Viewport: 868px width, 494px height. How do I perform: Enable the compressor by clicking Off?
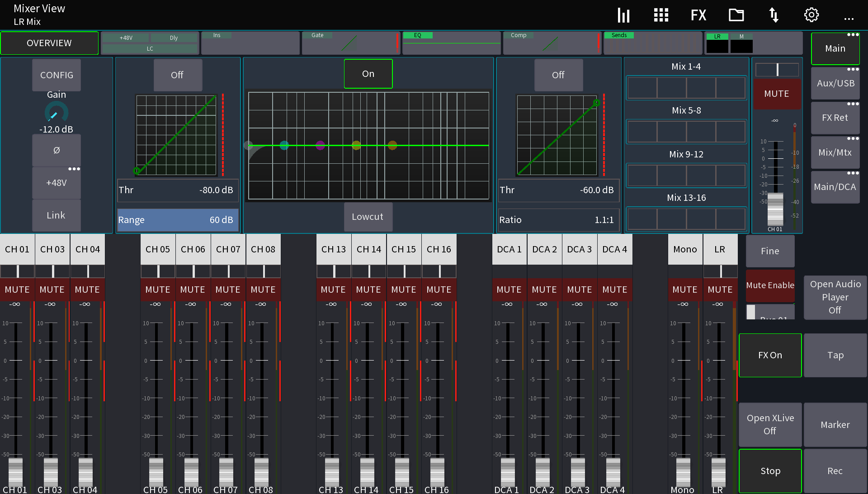click(558, 75)
